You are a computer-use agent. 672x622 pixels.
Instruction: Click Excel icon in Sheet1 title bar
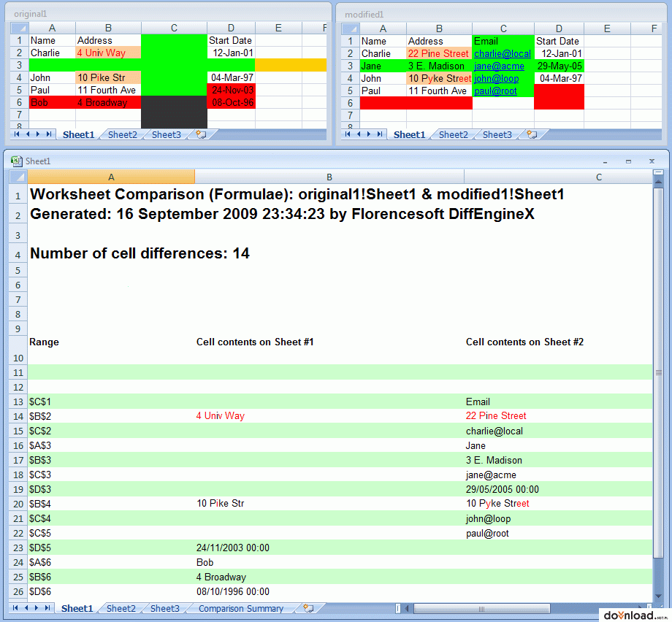pyautogui.click(x=16, y=161)
